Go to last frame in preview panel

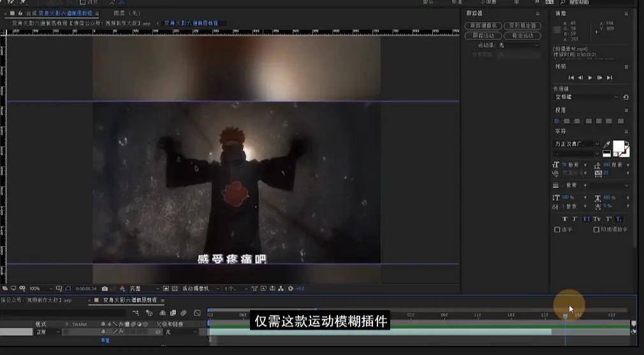point(610,78)
